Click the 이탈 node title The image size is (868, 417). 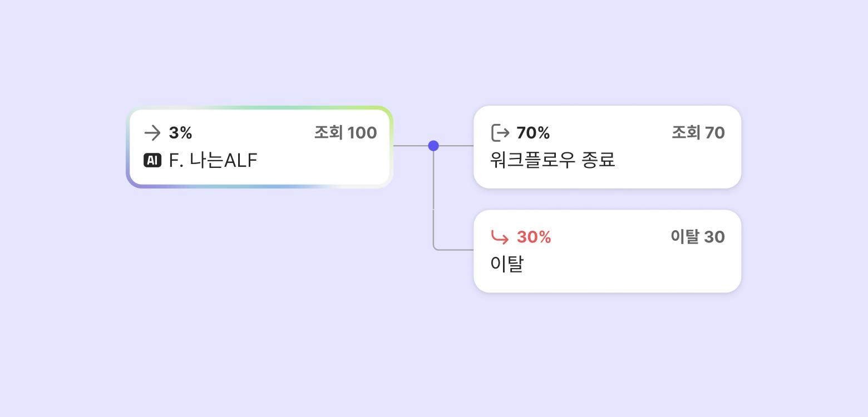507,265
